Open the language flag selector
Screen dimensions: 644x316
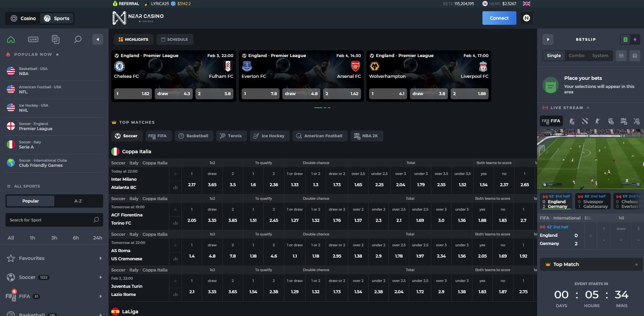(526, 4)
